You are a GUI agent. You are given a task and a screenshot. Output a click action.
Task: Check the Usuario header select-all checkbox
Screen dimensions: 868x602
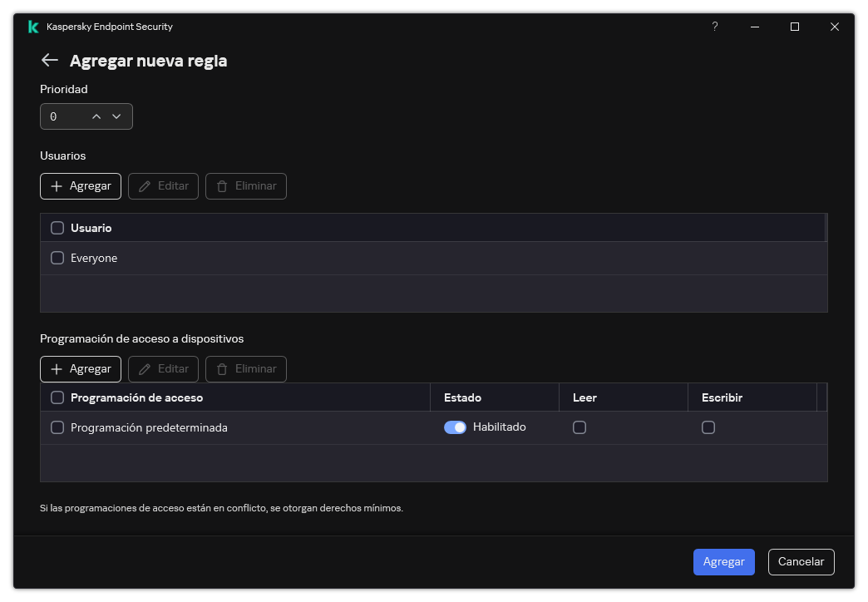point(57,227)
